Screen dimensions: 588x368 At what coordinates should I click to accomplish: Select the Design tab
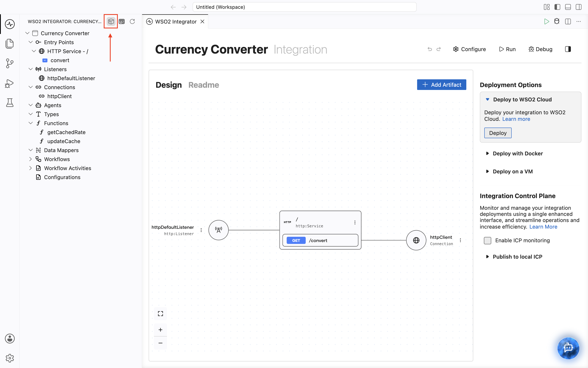169,85
